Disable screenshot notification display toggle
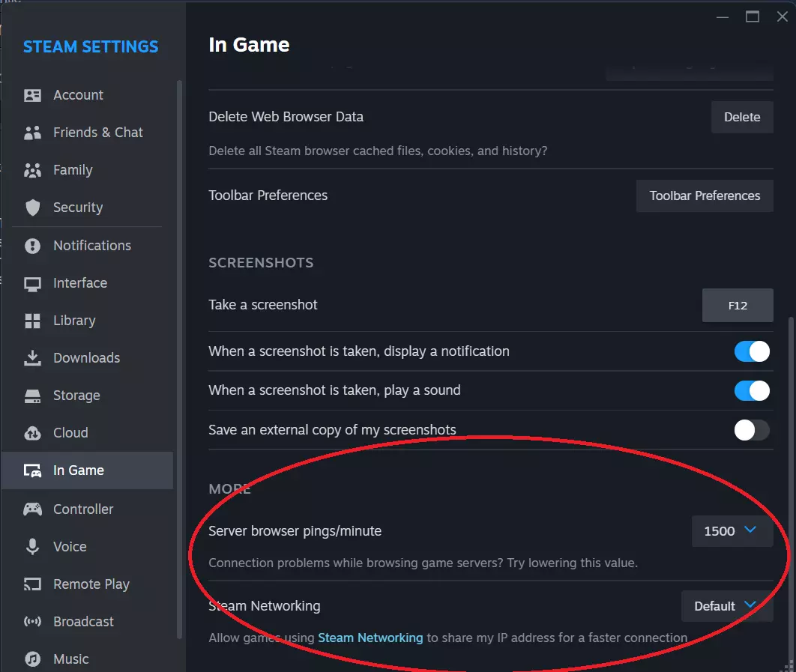The height and width of the screenshot is (672, 796). pos(752,351)
